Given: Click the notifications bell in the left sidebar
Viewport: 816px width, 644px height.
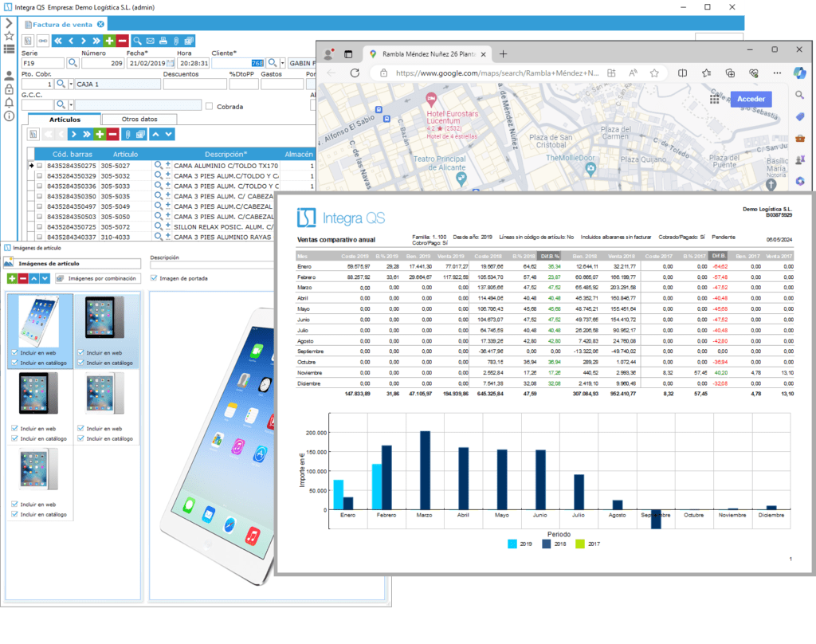Looking at the screenshot, I should coord(9,103).
